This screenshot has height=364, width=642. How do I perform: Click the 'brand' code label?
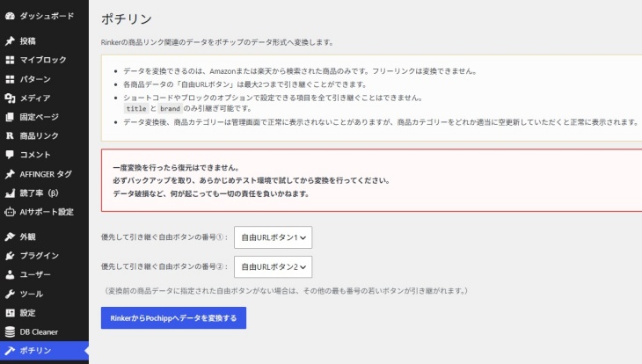pos(170,108)
